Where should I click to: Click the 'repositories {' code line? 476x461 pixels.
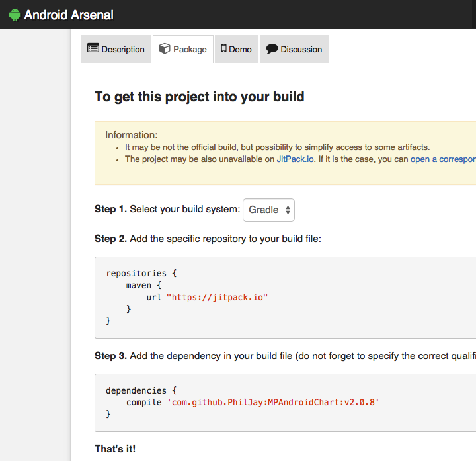coord(141,273)
